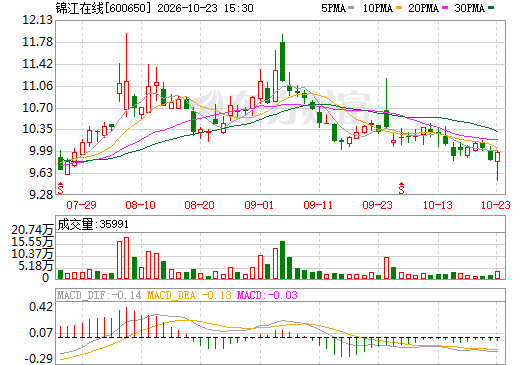
Task: Click the 11.78 price axis label
Action: (37, 42)
